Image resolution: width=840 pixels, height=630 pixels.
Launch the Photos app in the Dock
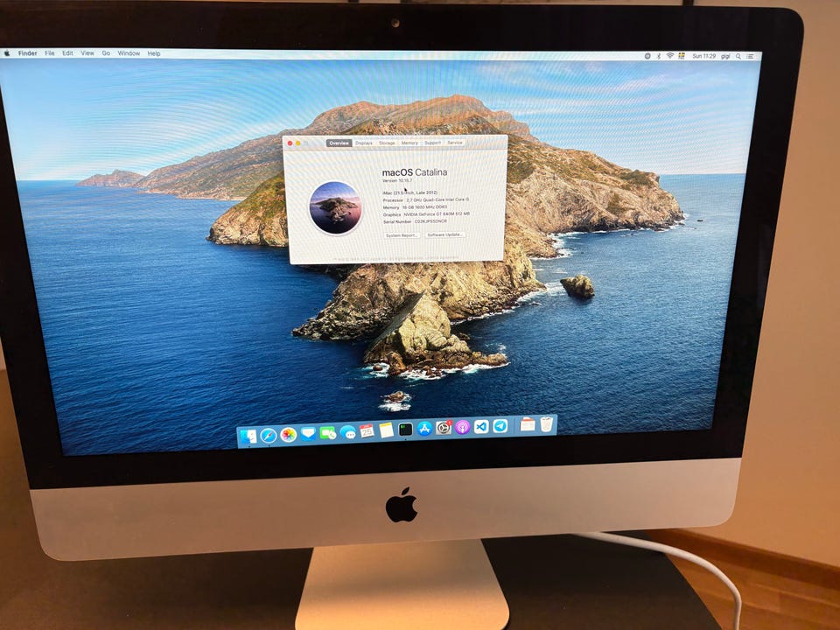pos(289,435)
